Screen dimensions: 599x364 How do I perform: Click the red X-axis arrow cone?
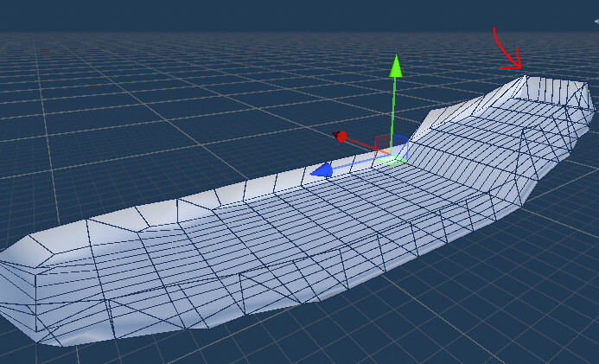coord(340,137)
